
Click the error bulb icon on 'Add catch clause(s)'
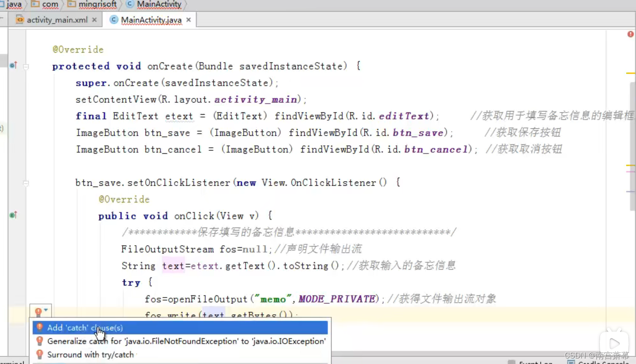tap(40, 328)
